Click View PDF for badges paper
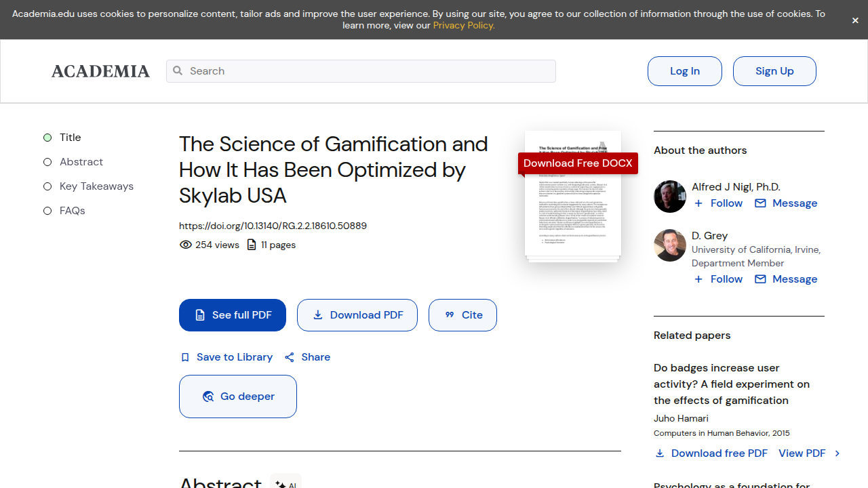The image size is (868, 488). point(810,453)
